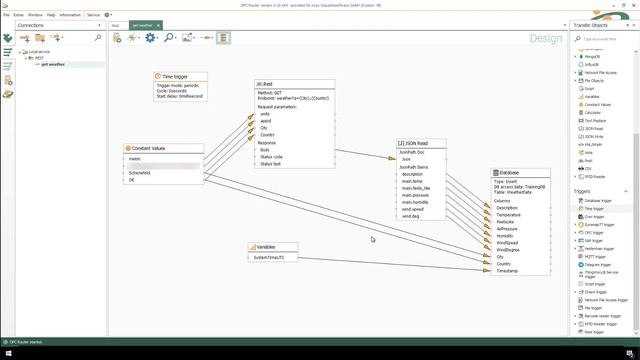Click the blue gear settings toolbar icon
640x360 pixels.
click(x=150, y=38)
